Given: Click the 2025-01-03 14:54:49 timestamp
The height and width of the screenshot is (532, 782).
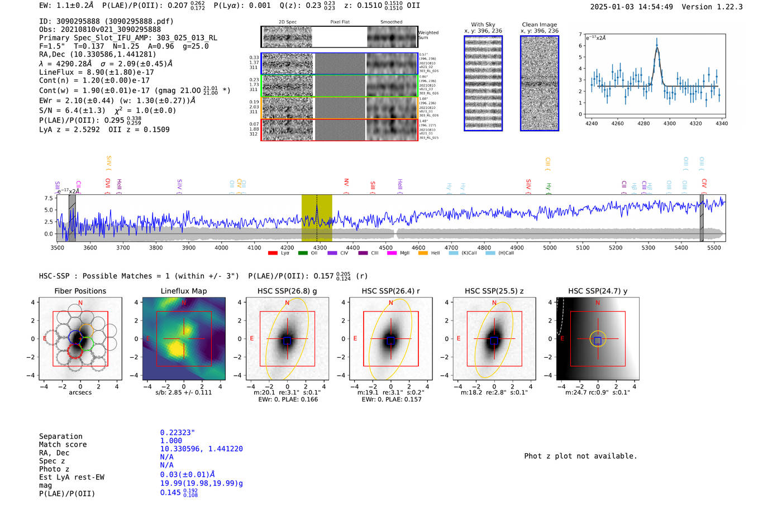Looking at the screenshot, I should [x=631, y=7].
